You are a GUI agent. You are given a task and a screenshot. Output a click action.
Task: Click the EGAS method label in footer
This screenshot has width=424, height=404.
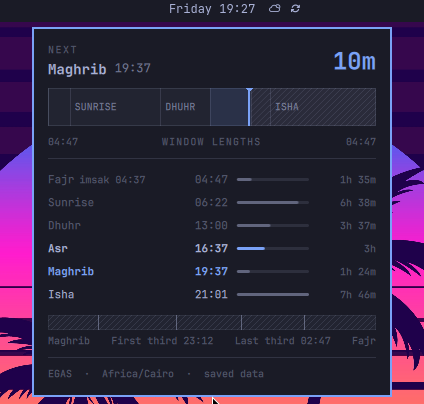(x=60, y=374)
